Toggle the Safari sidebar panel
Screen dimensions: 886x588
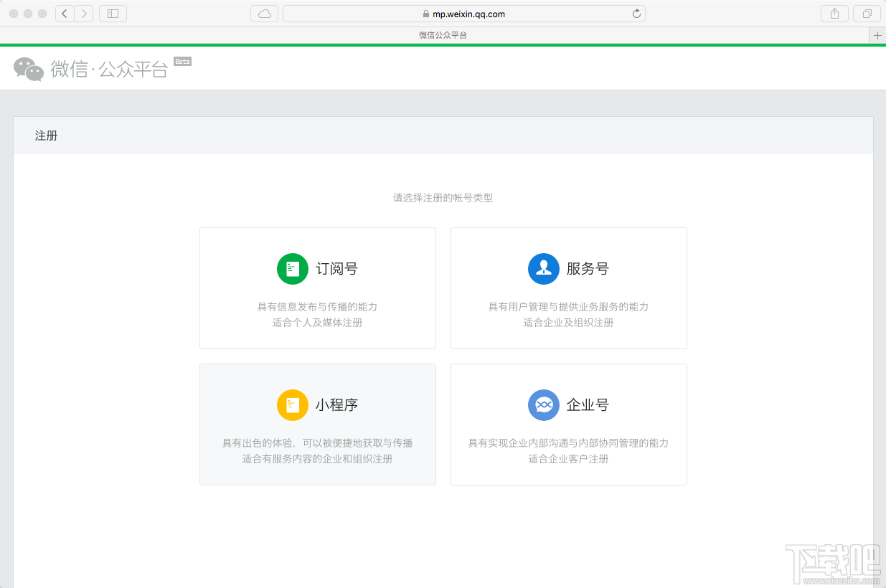coord(113,13)
